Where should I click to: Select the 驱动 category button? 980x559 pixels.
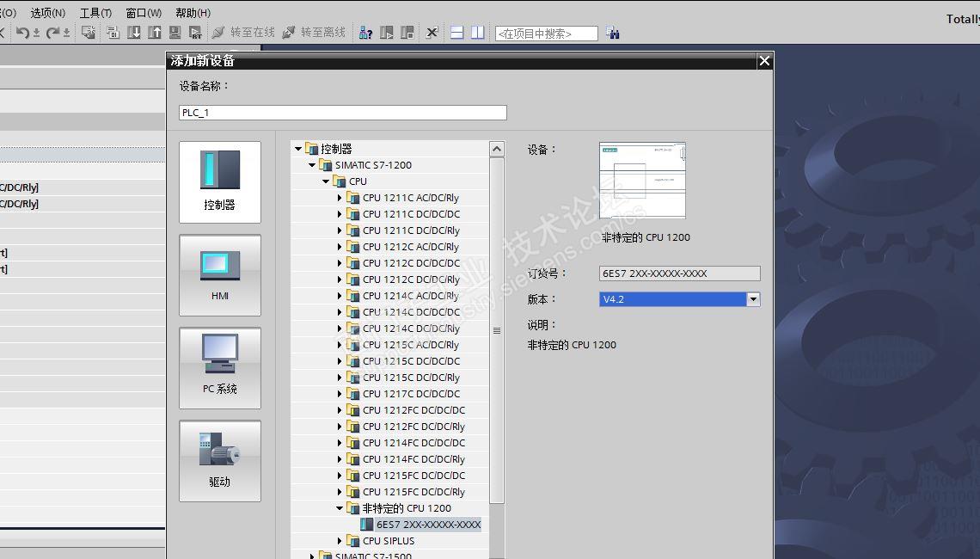click(x=220, y=461)
